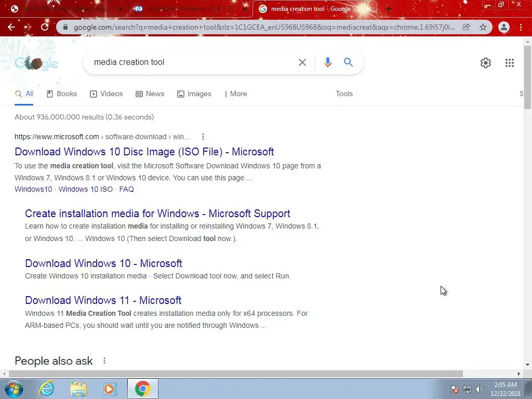Open File Explorer from the taskbar

(x=78, y=389)
